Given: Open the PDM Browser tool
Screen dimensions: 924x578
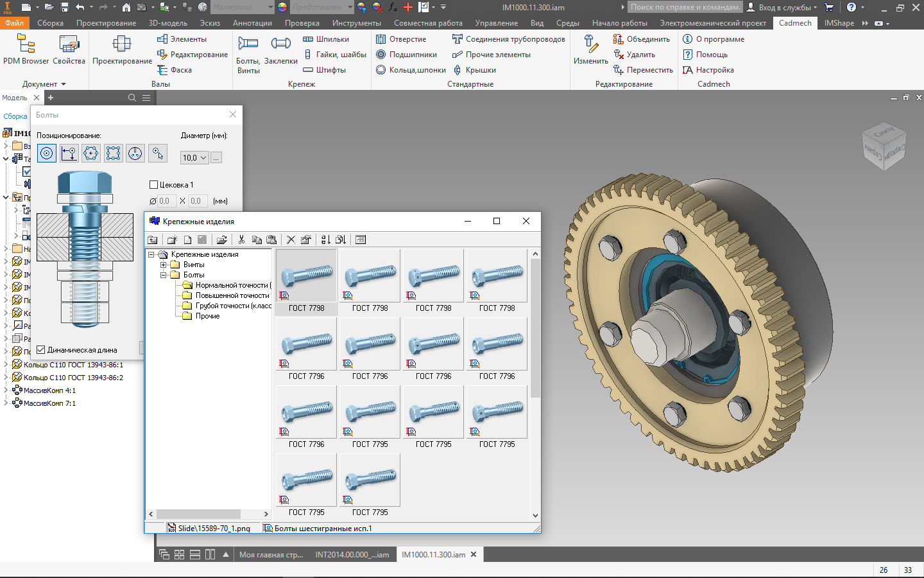Looking at the screenshot, I should coord(26,50).
